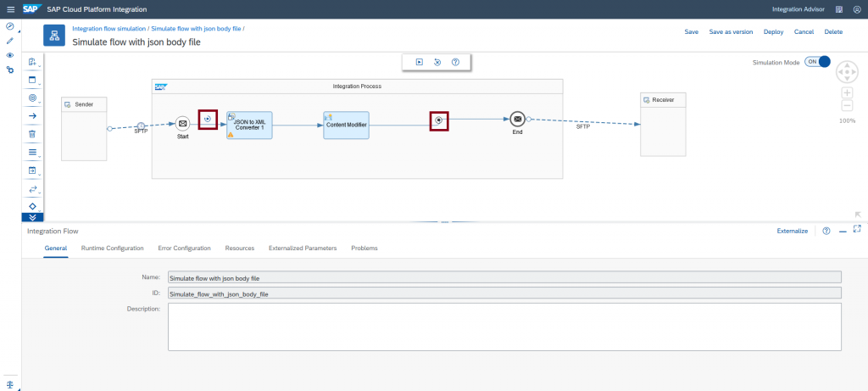Open the Integration Advisor link
This screenshot has width=868, height=391.
click(798, 9)
